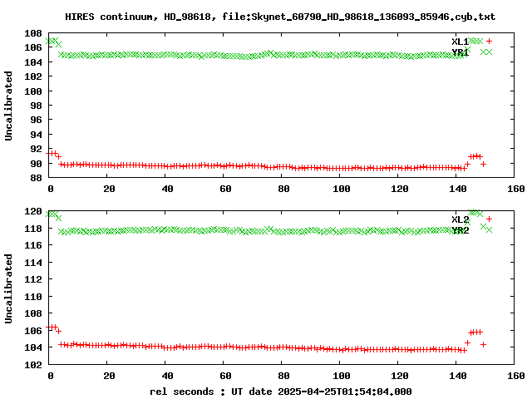Click the 'Uncalibrated' y-axis label of XL1 plot

(8, 106)
